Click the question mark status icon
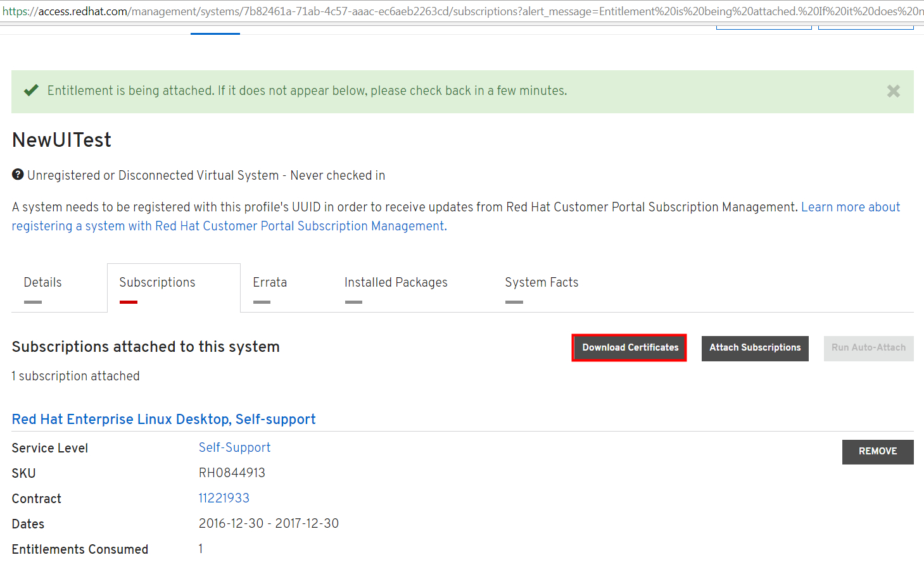The height and width of the screenshot is (586, 924). pos(18,175)
